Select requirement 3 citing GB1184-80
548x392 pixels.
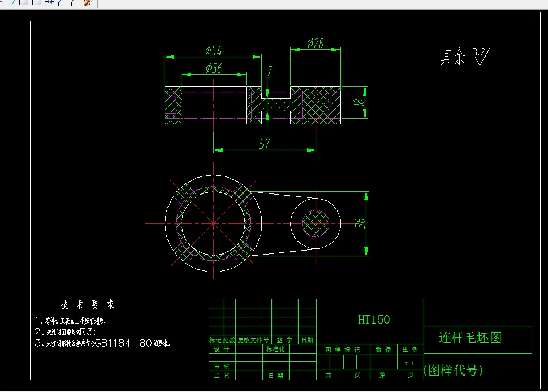click(x=102, y=343)
